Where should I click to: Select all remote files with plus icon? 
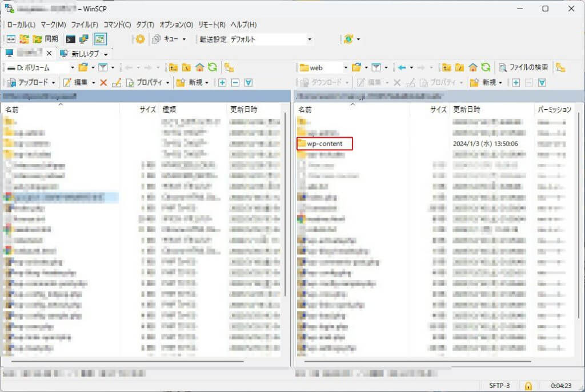515,83
